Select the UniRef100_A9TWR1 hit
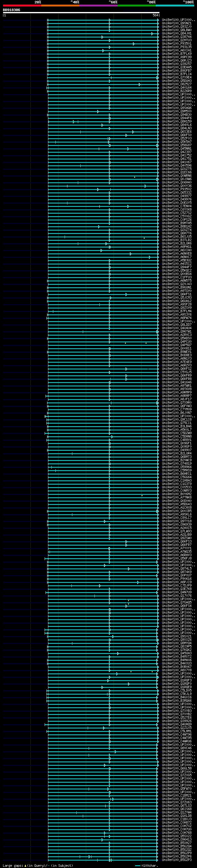This screenshot has width=197, height=868. click(x=177, y=386)
